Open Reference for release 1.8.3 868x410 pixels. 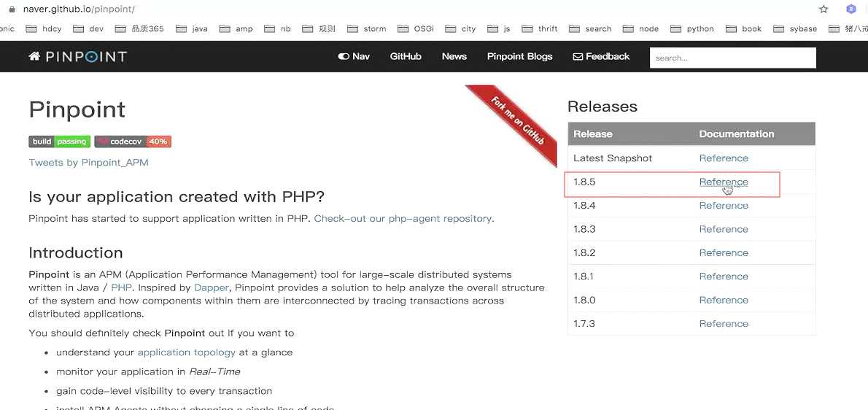click(724, 229)
